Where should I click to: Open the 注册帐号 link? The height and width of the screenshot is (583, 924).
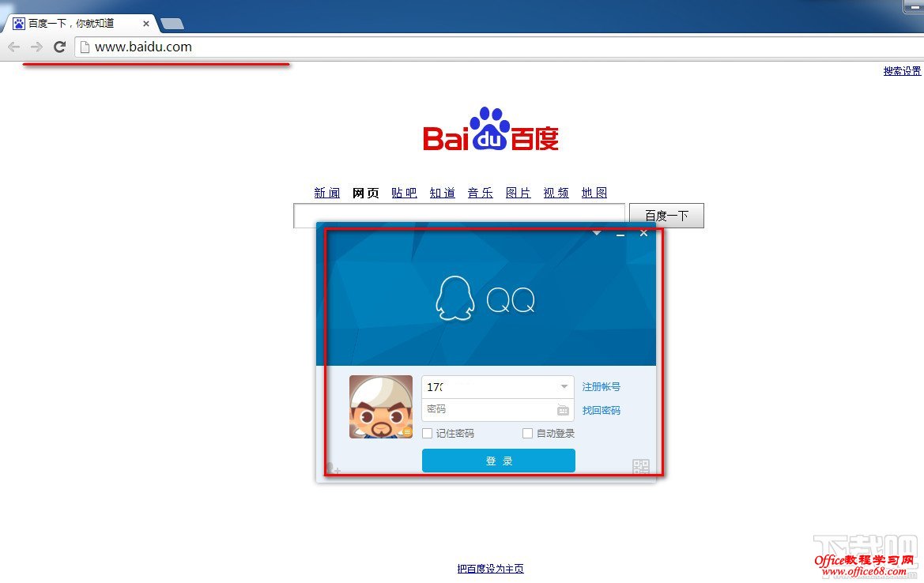coord(601,387)
